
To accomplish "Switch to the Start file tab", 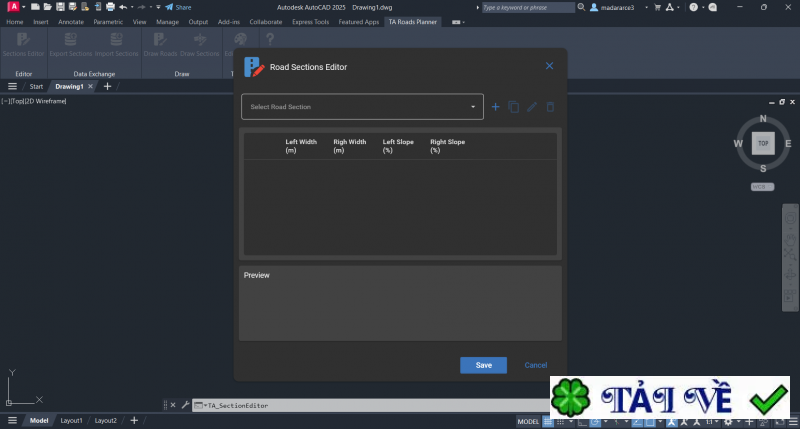I will coord(36,86).
